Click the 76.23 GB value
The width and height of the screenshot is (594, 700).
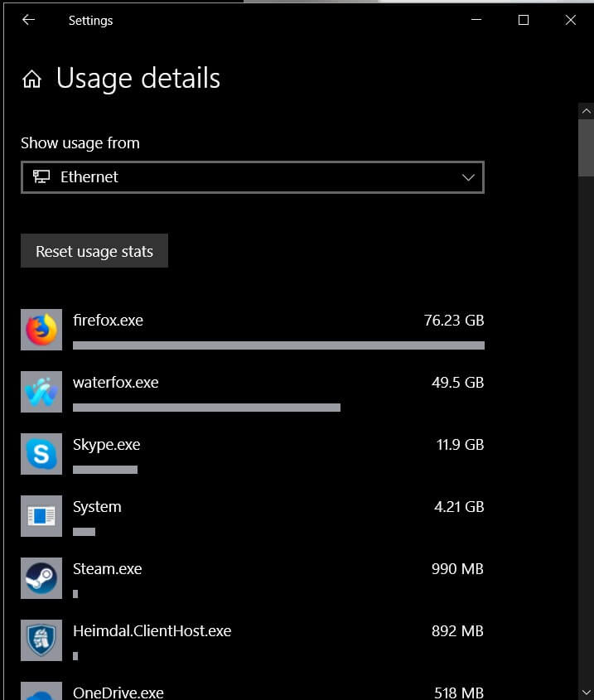click(454, 320)
